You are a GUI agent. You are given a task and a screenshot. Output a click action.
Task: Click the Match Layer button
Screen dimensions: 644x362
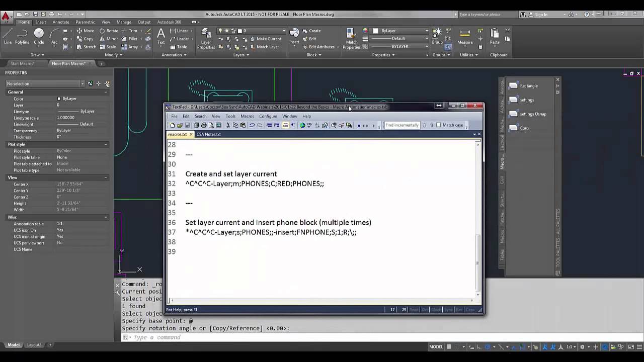tap(264, 47)
